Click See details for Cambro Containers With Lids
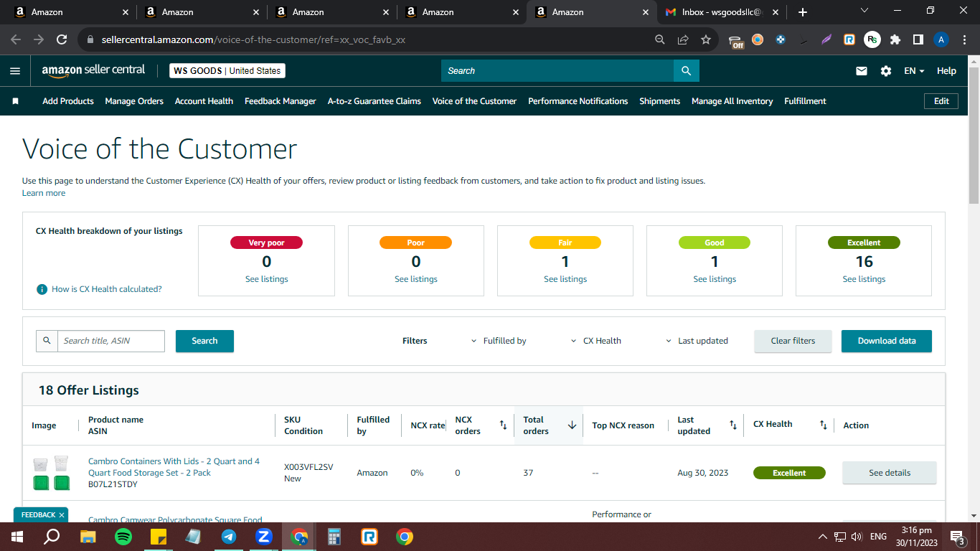This screenshot has width=980, height=551. (890, 473)
